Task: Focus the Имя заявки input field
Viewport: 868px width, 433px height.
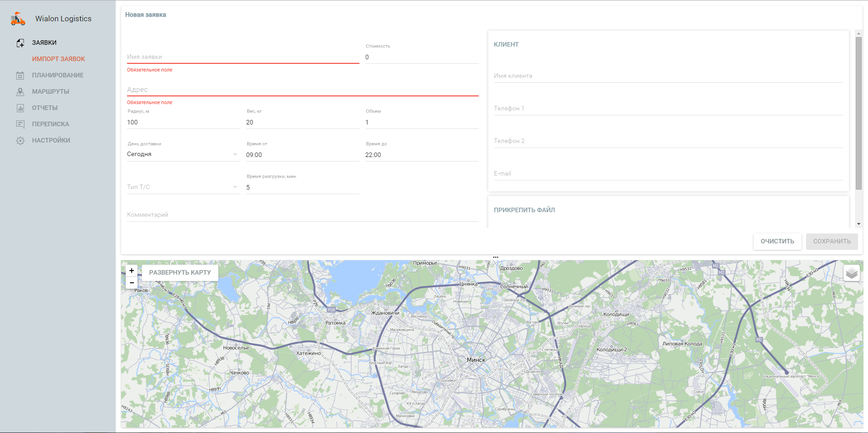Action: click(243, 57)
